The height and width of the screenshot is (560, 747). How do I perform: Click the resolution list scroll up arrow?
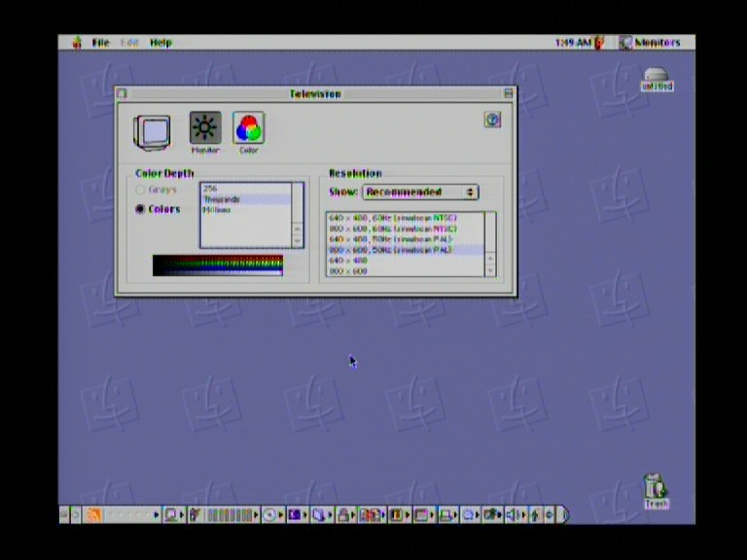coord(490,259)
